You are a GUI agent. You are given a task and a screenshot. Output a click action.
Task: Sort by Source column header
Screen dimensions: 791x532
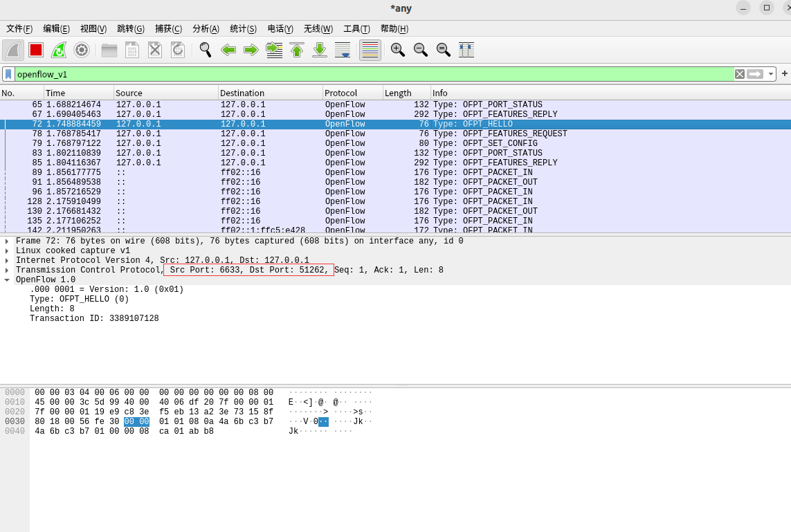tap(166, 93)
